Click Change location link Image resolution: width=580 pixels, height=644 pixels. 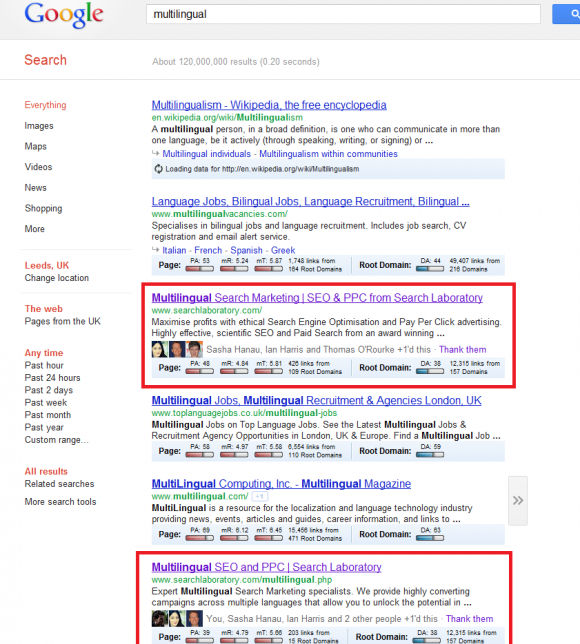coord(57,278)
